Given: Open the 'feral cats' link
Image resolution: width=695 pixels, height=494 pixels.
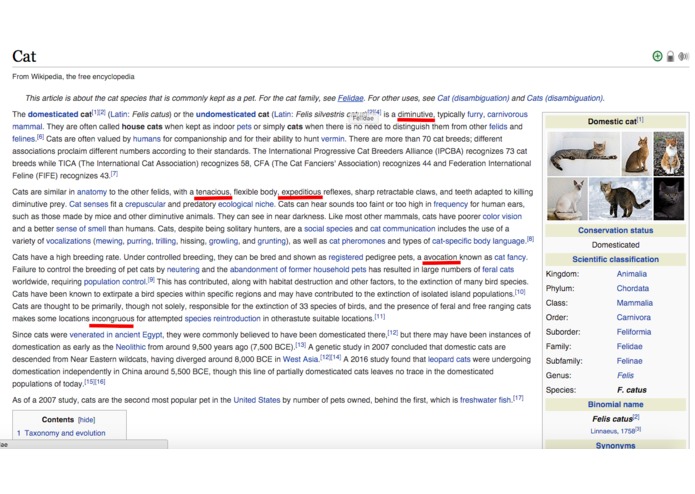Looking at the screenshot, I should tap(498, 269).
